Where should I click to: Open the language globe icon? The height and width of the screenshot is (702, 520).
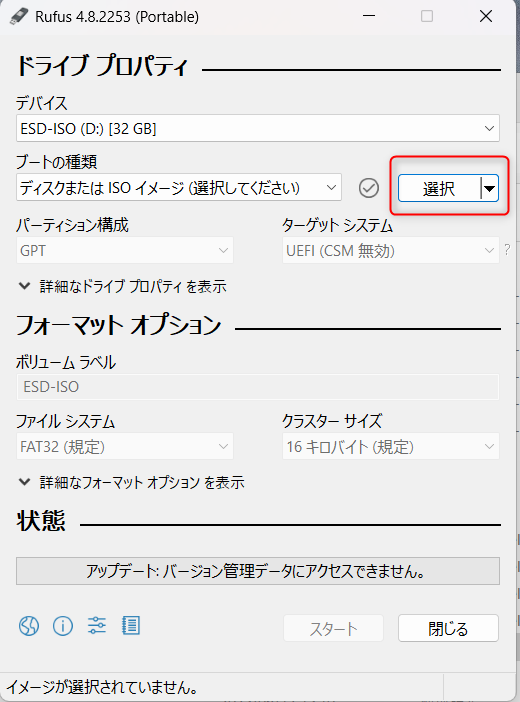tap(29, 625)
